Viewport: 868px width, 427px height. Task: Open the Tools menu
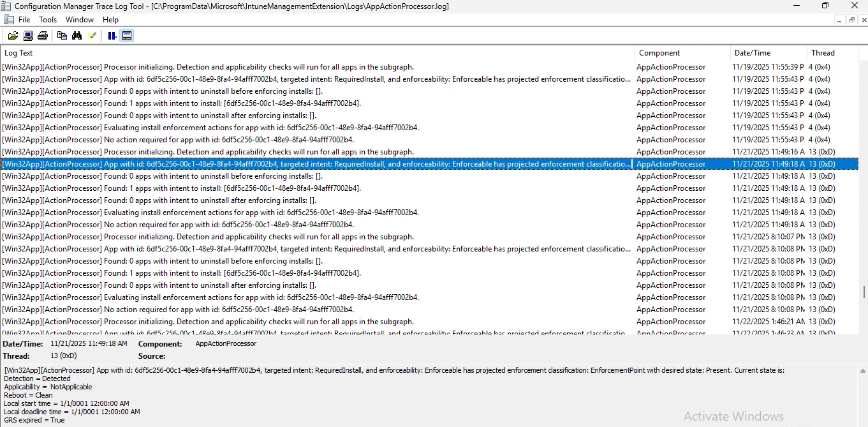[48, 20]
